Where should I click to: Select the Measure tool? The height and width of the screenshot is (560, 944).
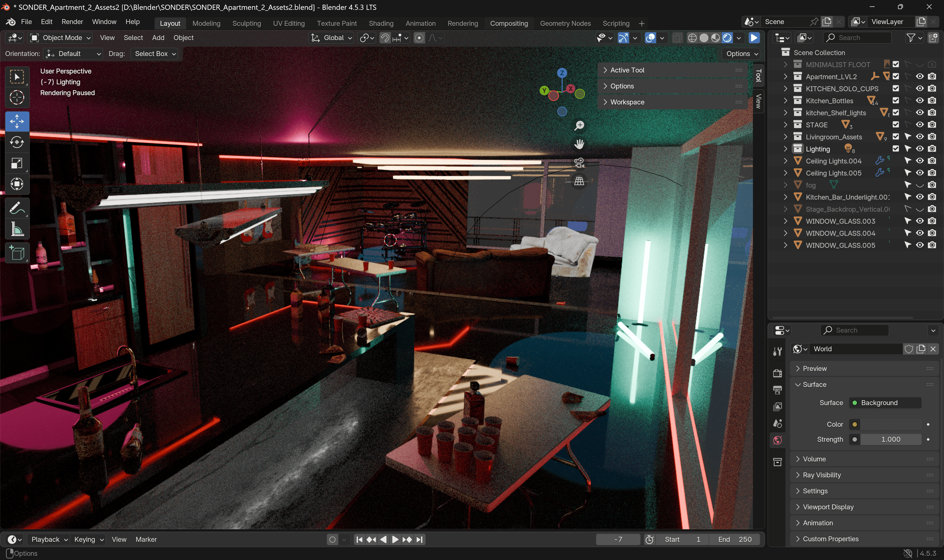17,229
